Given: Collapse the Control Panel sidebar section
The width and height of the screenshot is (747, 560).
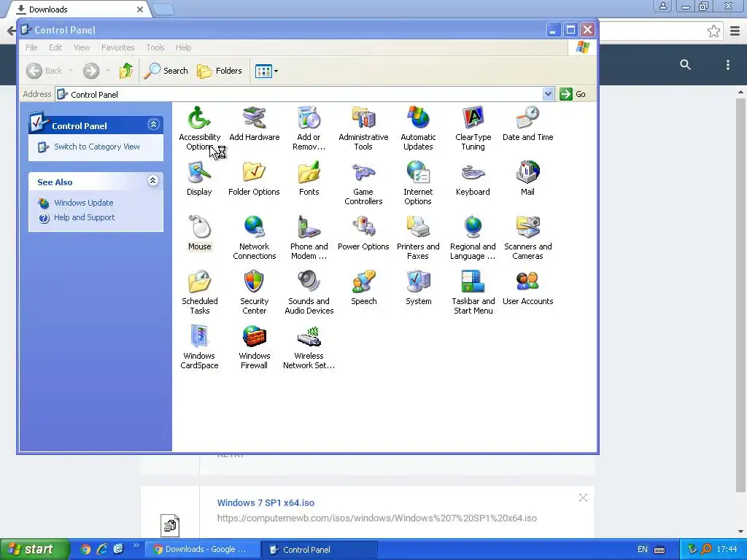Looking at the screenshot, I should [153, 124].
